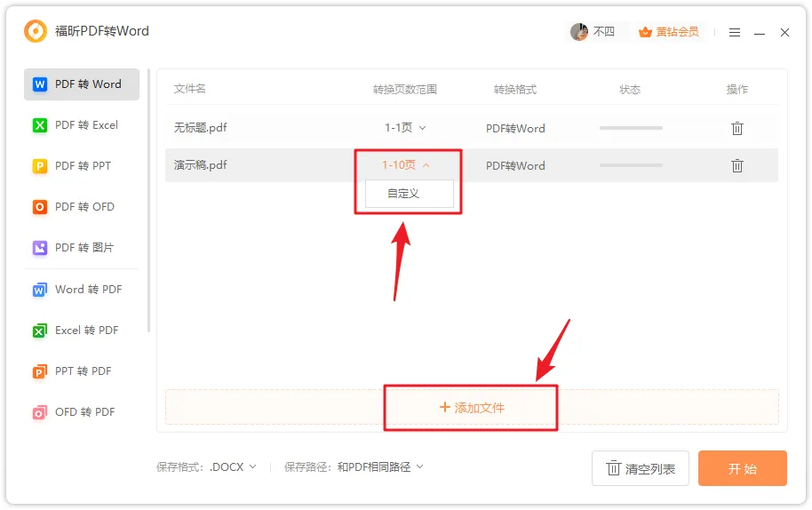
Task: Switch to PDF 转 Excel mode
Action: [x=82, y=125]
